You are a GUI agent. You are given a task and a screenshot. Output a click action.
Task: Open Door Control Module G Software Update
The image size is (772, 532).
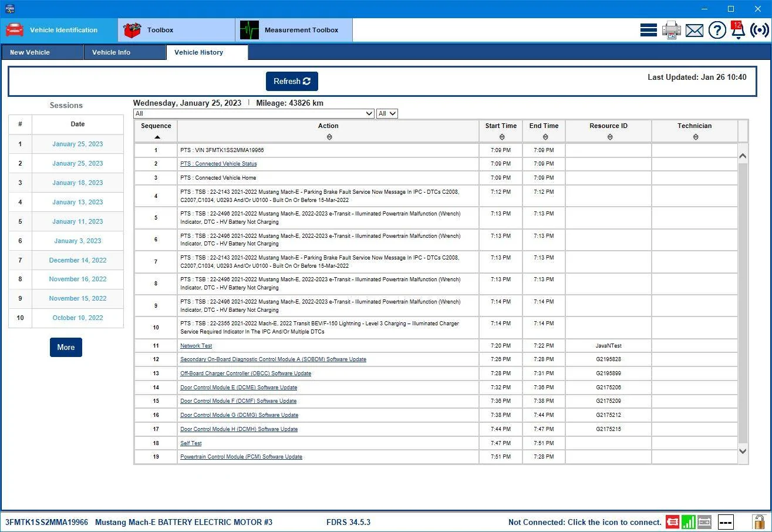(x=239, y=415)
